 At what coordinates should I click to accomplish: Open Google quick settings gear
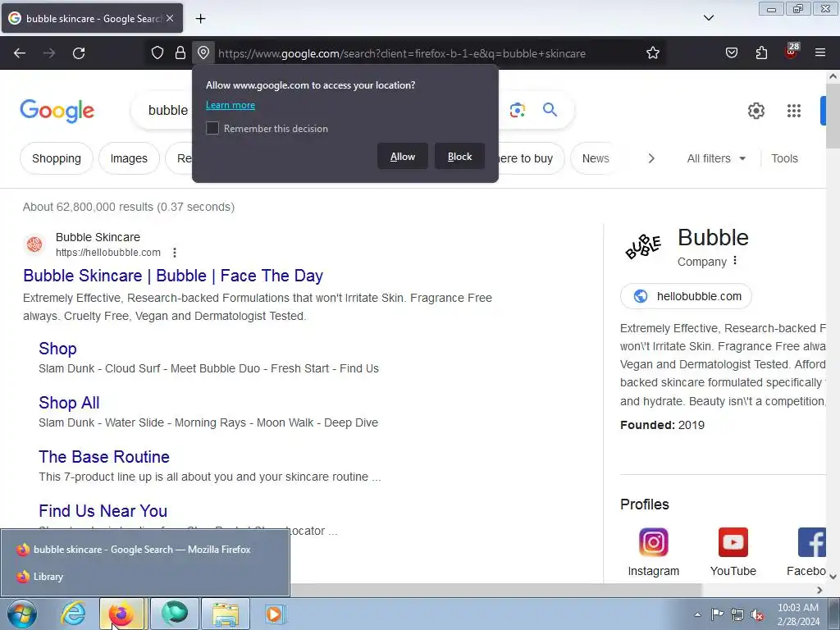coord(756,111)
